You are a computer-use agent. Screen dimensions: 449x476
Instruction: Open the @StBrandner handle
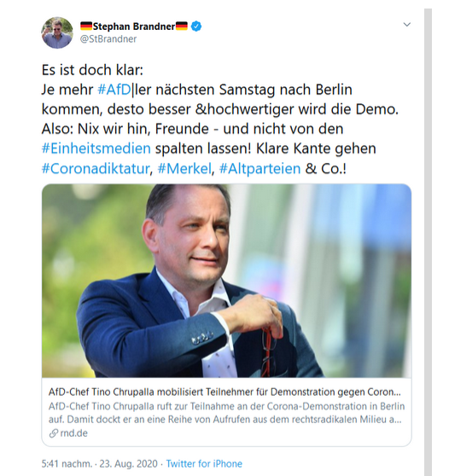(108, 39)
